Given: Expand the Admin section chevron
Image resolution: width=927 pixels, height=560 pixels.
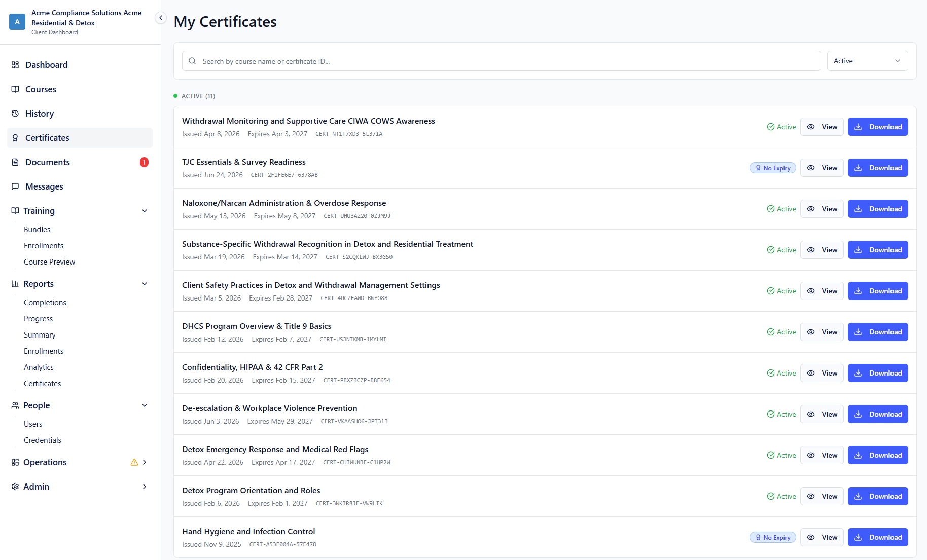Looking at the screenshot, I should pos(145,487).
